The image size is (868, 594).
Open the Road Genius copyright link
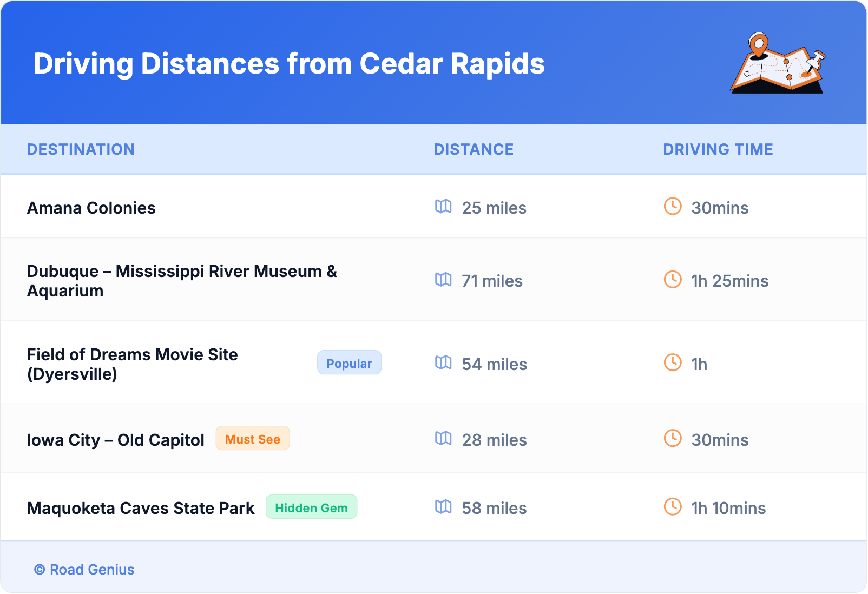84,570
